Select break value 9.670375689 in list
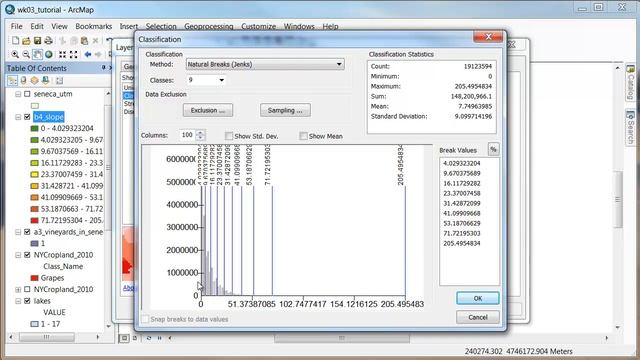The width and height of the screenshot is (640, 360). point(462,173)
